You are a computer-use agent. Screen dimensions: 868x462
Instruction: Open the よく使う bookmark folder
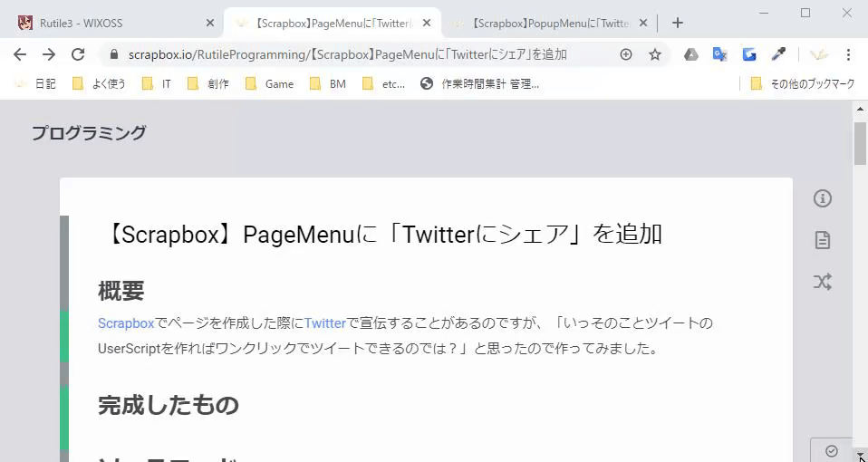tap(99, 84)
